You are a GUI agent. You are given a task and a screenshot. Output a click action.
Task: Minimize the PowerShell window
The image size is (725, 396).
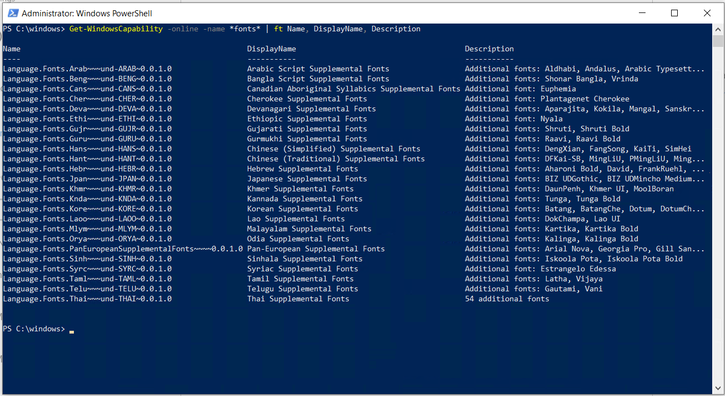(x=642, y=13)
